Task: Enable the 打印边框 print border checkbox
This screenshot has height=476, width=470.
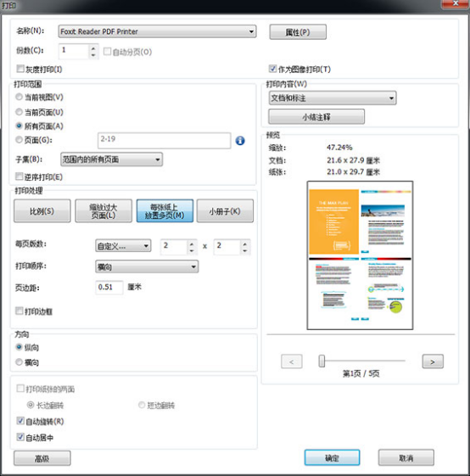Action: pyautogui.click(x=20, y=311)
